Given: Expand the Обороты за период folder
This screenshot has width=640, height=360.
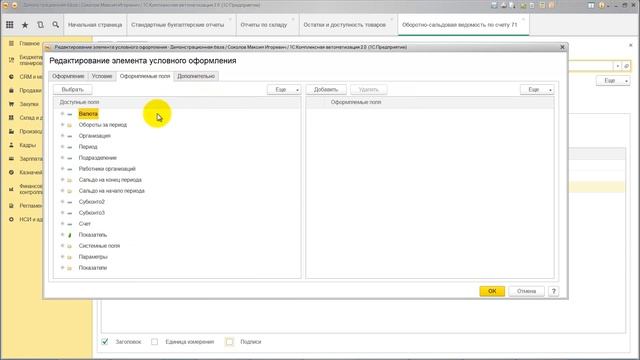Looking at the screenshot, I should pyautogui.click(x=62, y=125).
